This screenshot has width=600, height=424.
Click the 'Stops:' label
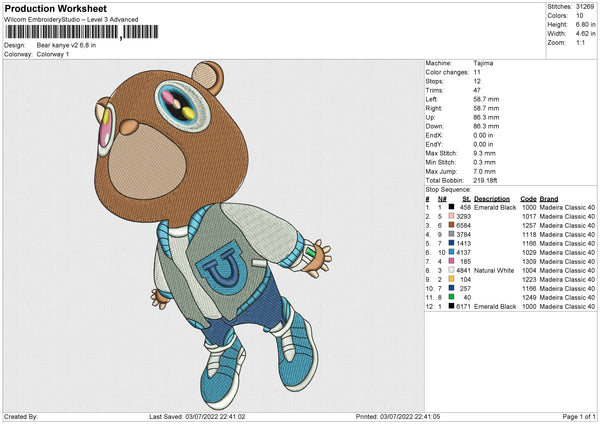[434, 81]
